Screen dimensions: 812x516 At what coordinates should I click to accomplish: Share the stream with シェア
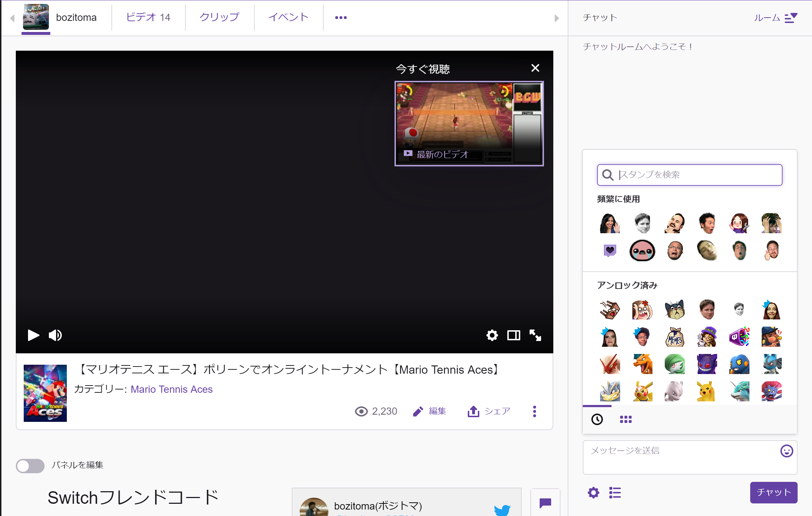coord(489,411)
